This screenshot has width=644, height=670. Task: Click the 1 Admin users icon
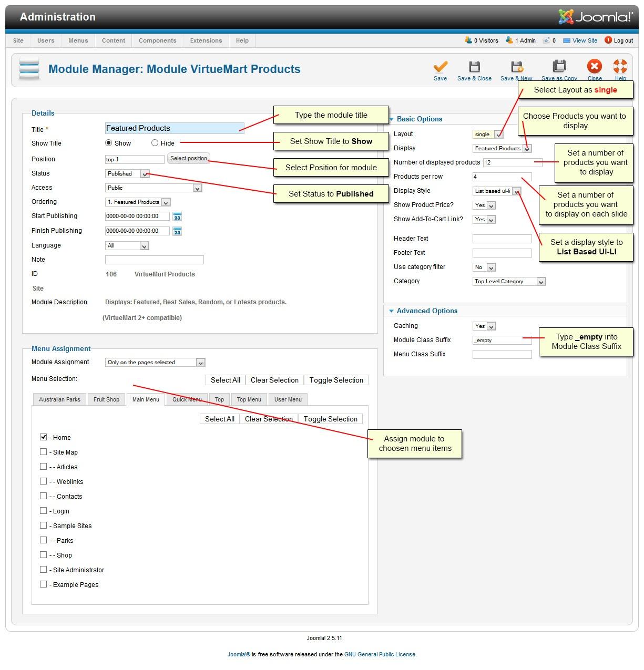[509, 40]
